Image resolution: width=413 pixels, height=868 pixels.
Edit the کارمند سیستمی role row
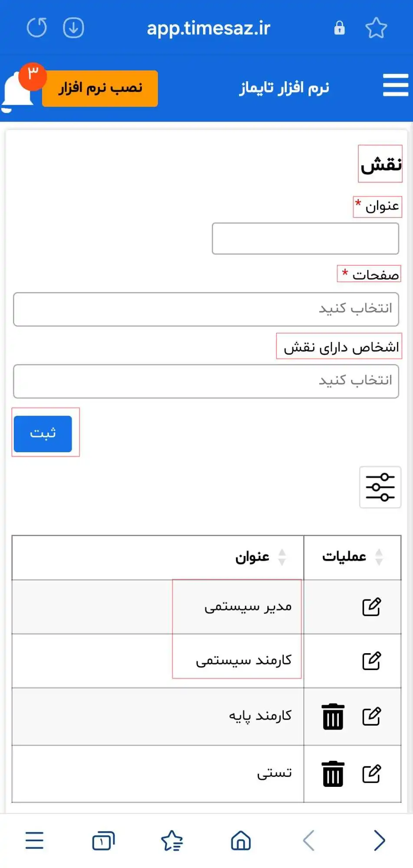pyautogui.click(x=371, y=661)
